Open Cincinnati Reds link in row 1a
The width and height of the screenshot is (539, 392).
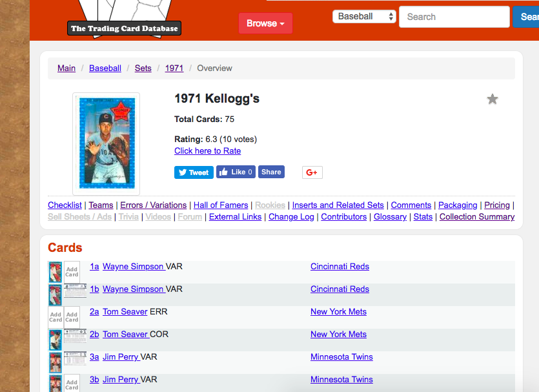[340, 267]
